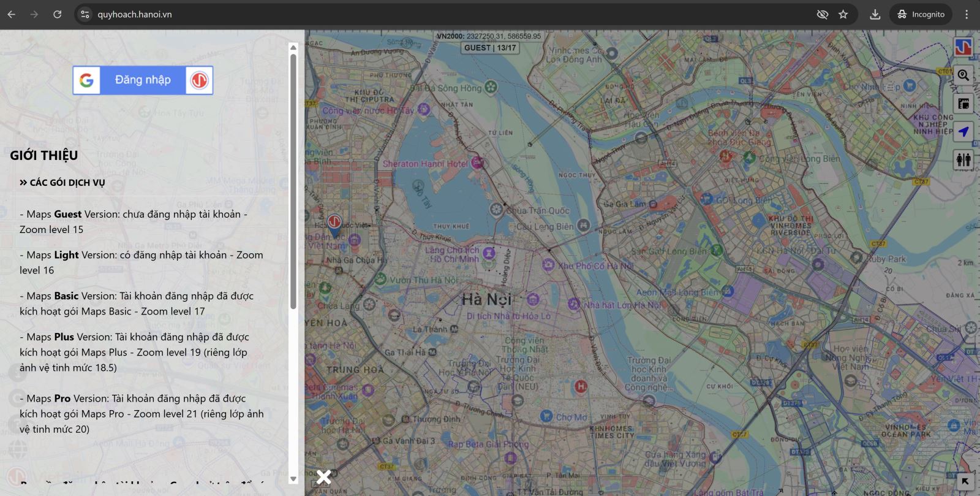This screenshot has height=496, width=980.
Task: Reload the page with the refresh button
Action: (x=57, y=14)
